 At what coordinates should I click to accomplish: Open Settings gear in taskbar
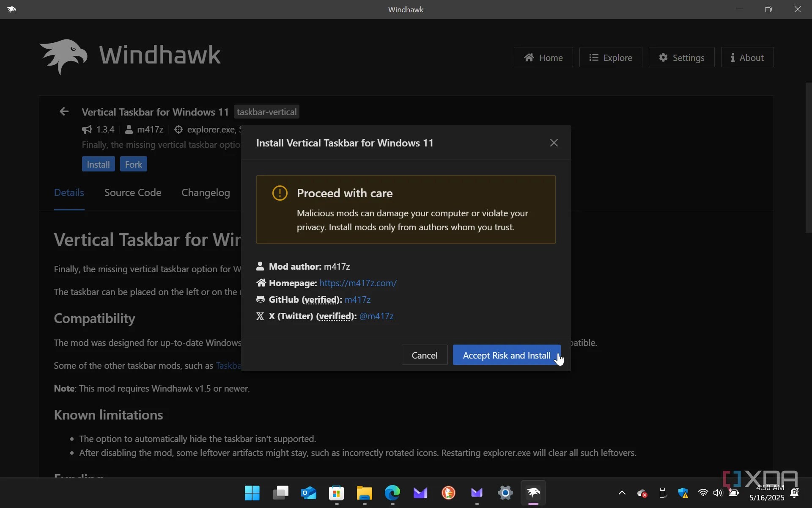click(x=505, y=493)
